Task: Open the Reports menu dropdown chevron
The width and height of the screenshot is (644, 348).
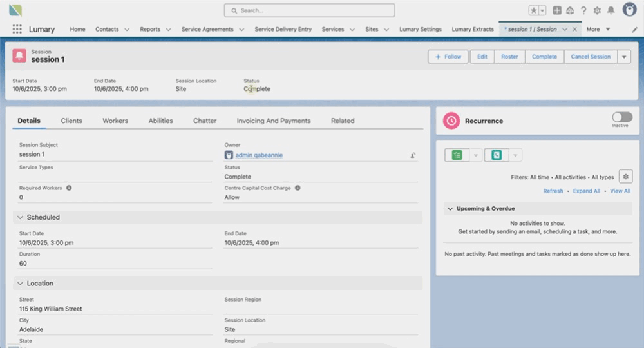Action: [x=168, y=30]
